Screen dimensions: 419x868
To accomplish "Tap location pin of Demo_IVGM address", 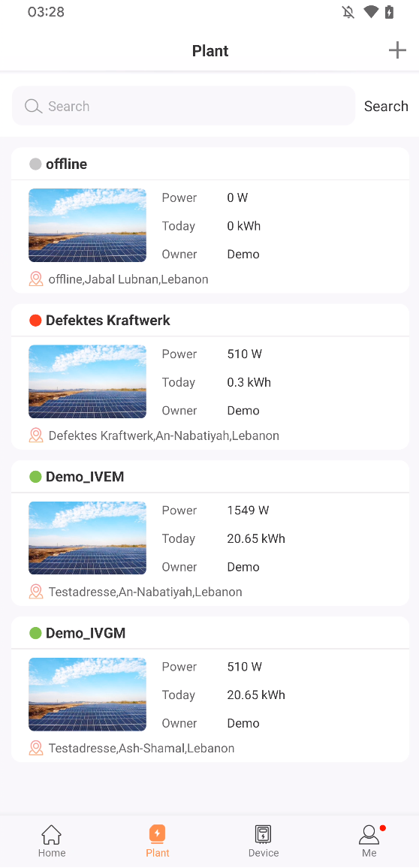I will click(x=36, y=748).
